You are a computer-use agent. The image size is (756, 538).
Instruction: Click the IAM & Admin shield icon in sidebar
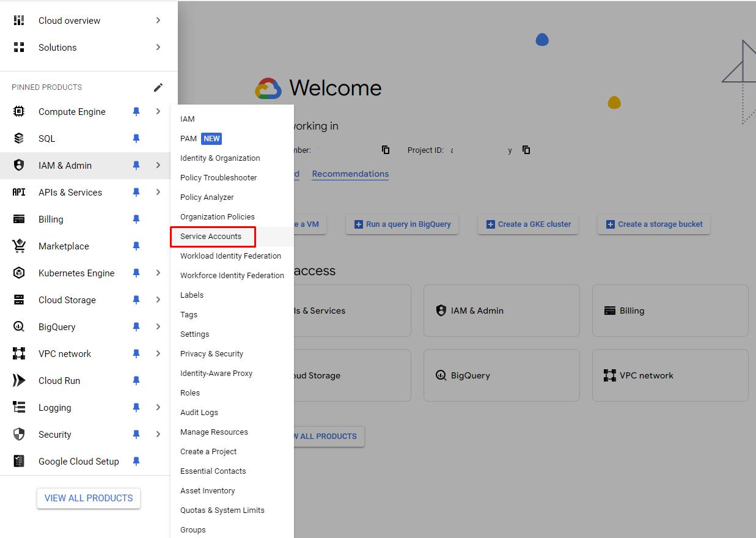point(19,165)
